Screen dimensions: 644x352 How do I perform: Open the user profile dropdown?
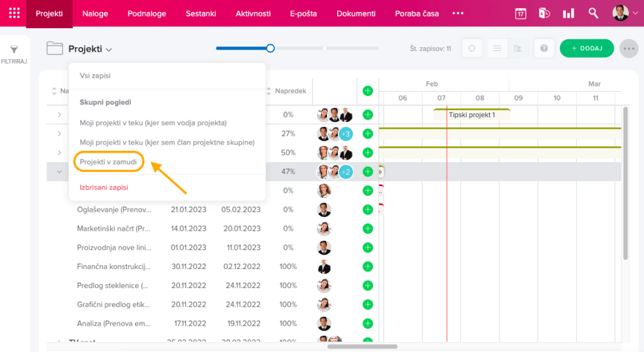pos(624,13)
